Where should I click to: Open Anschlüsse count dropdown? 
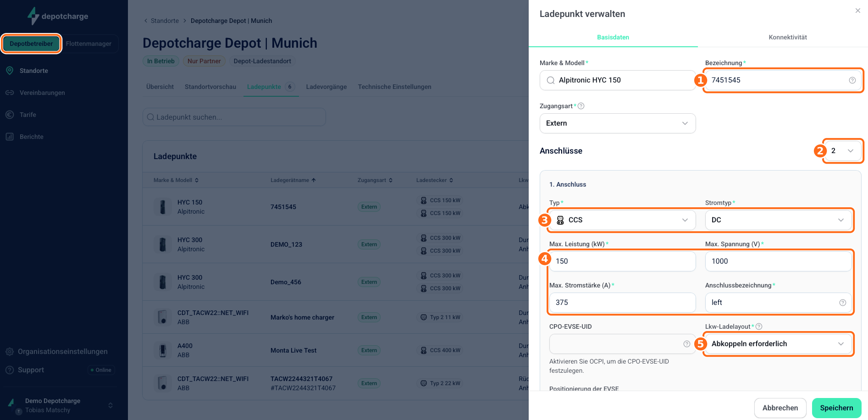tap(842, 151)
